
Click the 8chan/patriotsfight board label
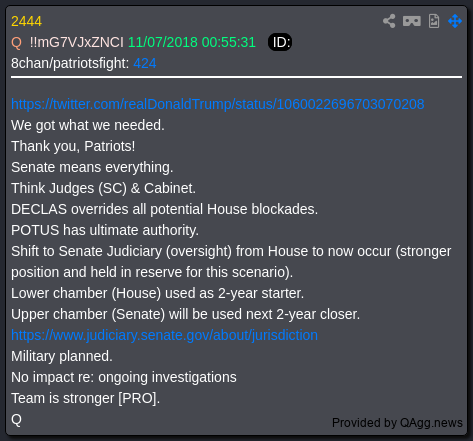[x=70, y=63]
